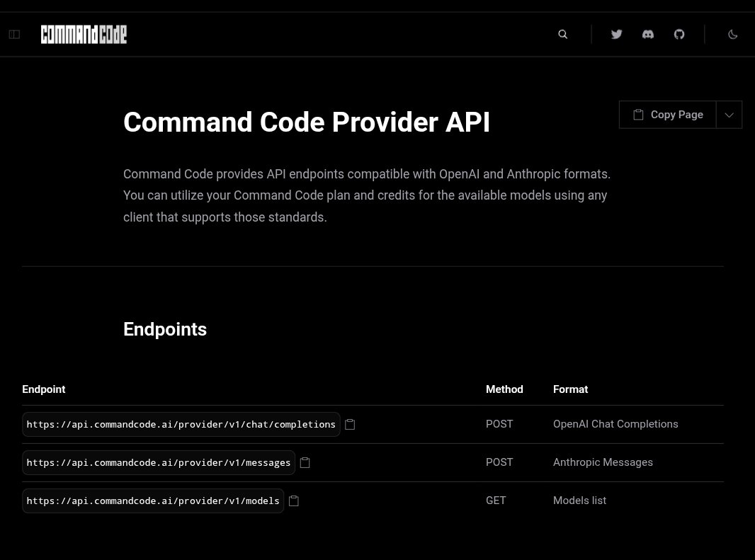Viewport: 755px width, 560px height.
Task: Click the Endpoints section heading
Action: [165, 329]
